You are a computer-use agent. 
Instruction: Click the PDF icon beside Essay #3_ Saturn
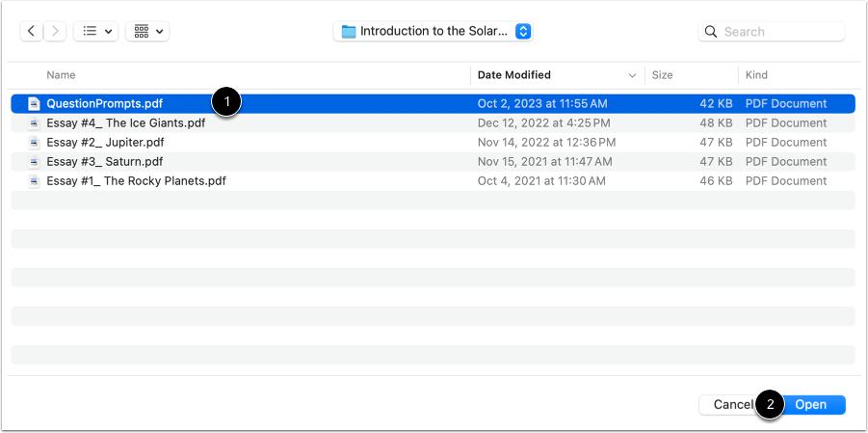click(35, 162)
